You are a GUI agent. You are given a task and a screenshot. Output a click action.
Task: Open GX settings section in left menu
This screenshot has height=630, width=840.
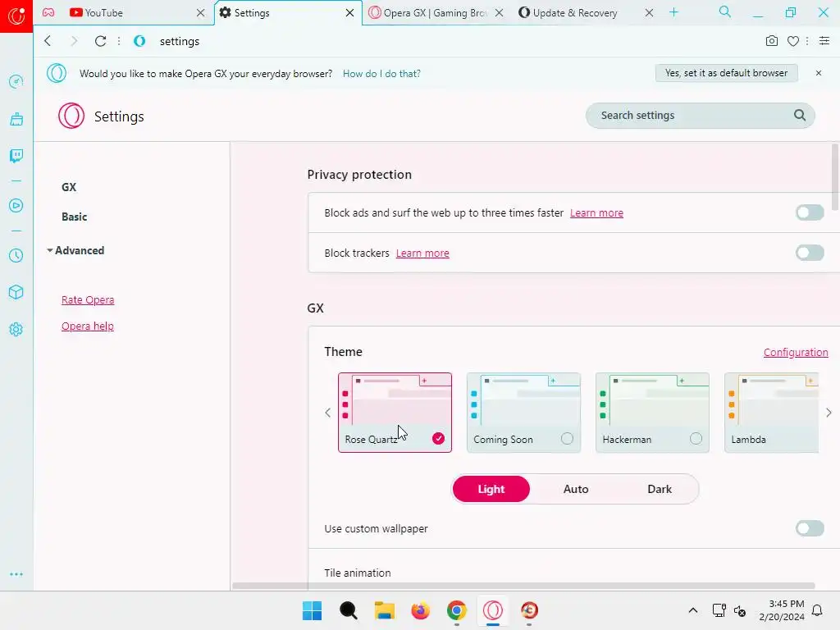click(69, 187)
